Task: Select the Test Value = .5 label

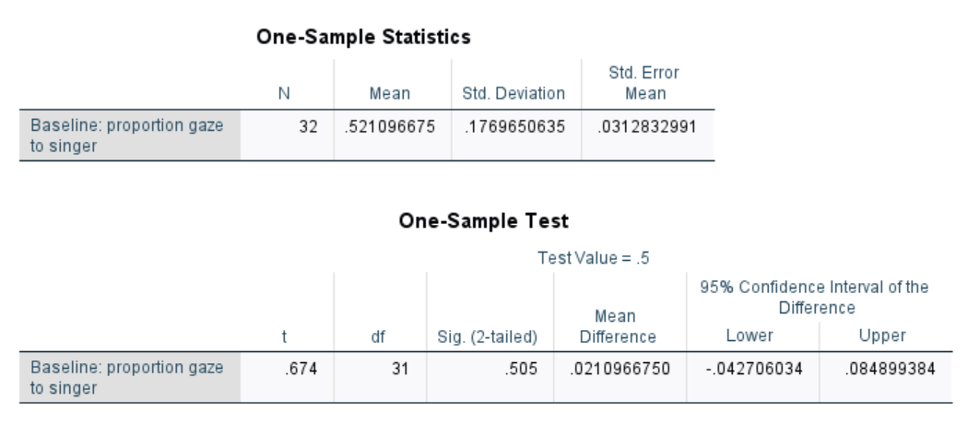Action: pos(594,258)
